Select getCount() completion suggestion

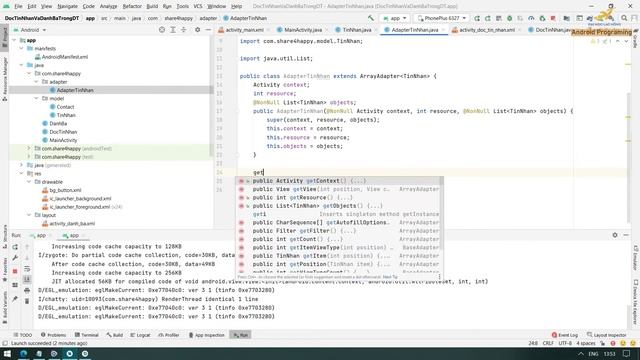(x=339, y=239)
